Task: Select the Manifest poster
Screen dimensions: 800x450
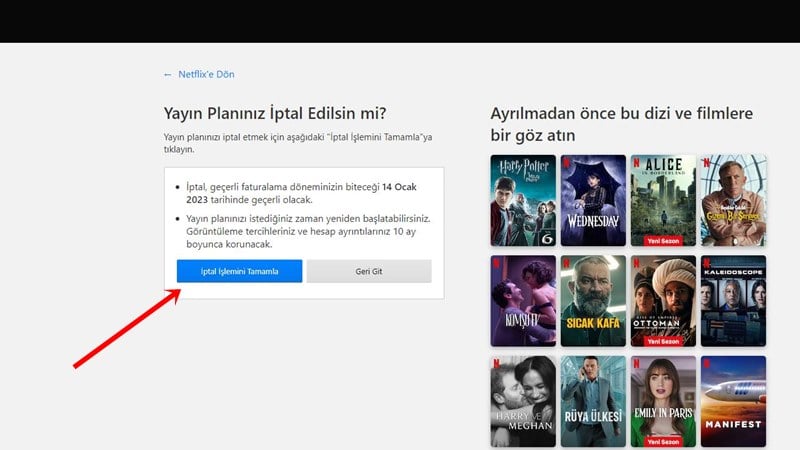Action: coord(733,402)
